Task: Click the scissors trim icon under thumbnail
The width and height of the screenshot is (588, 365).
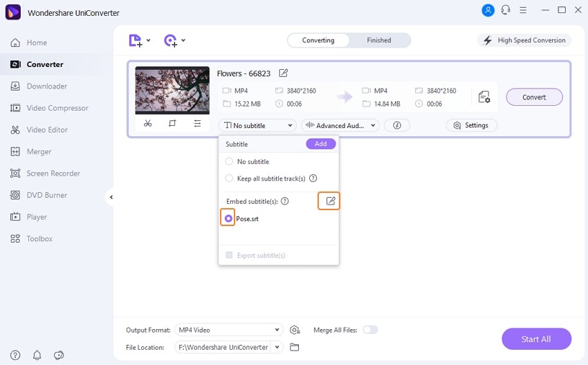Action: pos(148,123)
